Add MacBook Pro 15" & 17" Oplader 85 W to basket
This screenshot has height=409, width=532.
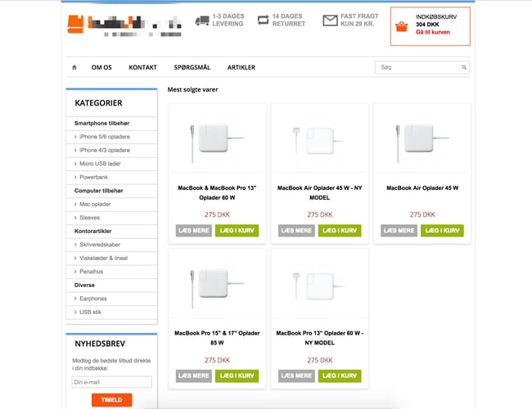click(x=237, y=375)
